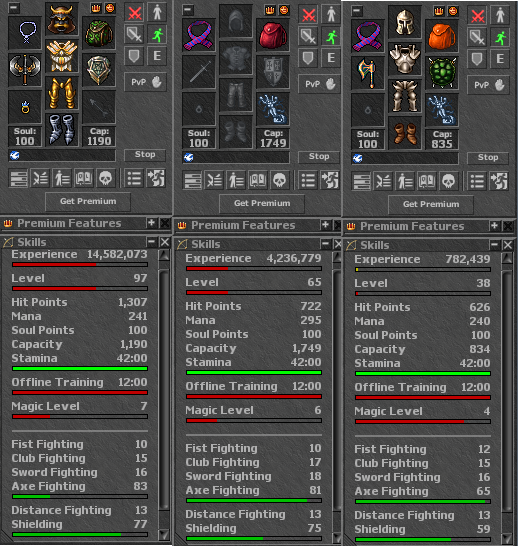
Task: Toggle PvP hand mode beside Cap 1190
Action: coord(146,82)
